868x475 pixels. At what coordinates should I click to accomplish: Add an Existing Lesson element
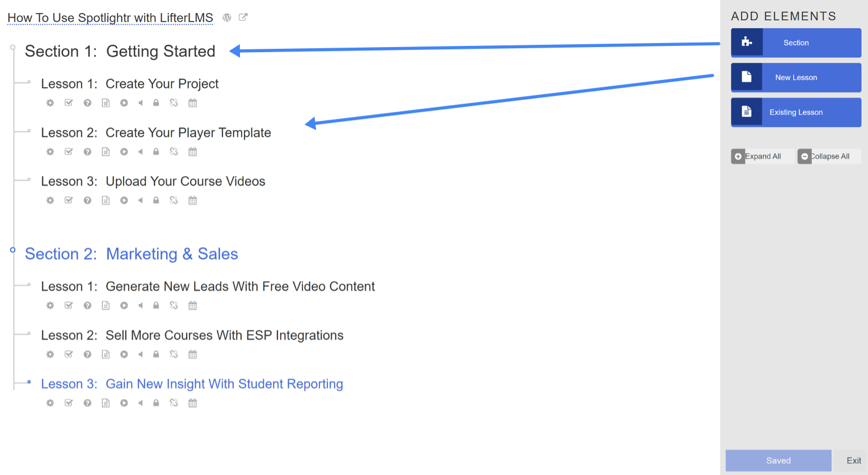[x=796, y=112]
